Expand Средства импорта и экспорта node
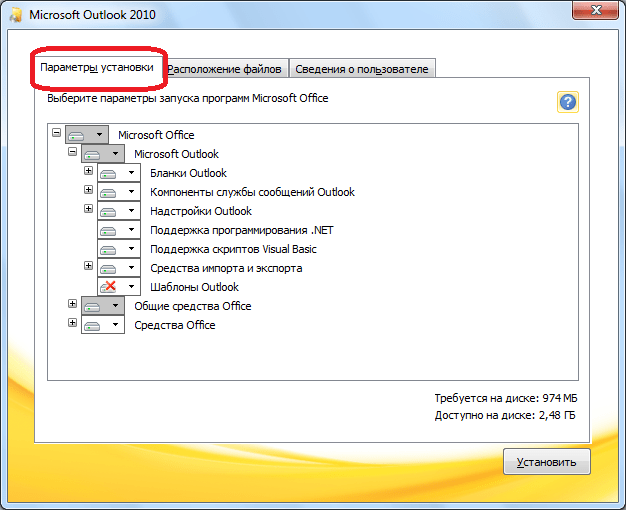The width and height of the screenshot is (626, 510). [x=88, y=266]
